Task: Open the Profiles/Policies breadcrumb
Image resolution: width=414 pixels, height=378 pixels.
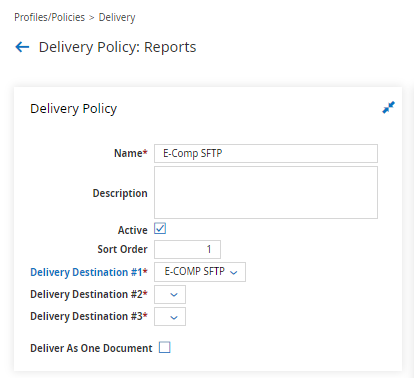Action: 49,17
